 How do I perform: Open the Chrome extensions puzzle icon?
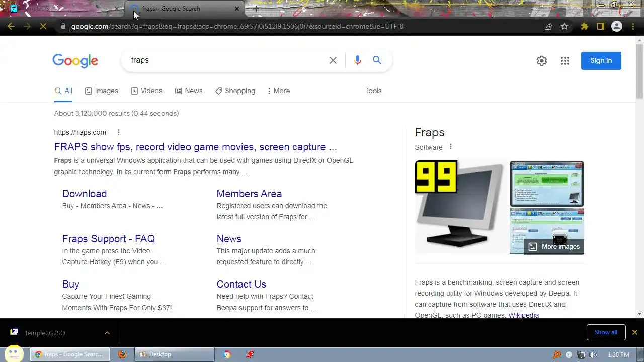coord(584,26)
